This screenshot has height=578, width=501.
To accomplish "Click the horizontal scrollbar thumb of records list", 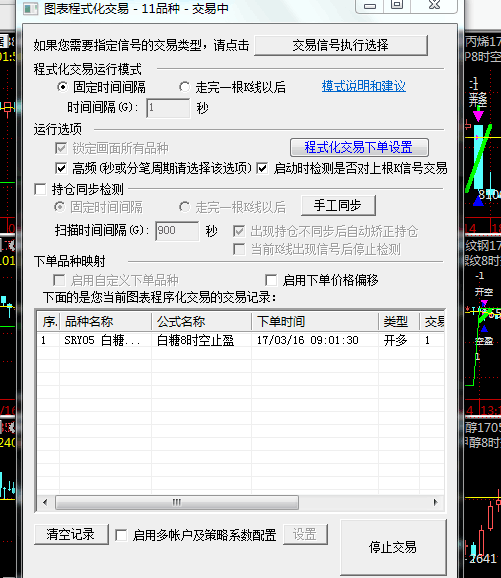I will [177, 502].
